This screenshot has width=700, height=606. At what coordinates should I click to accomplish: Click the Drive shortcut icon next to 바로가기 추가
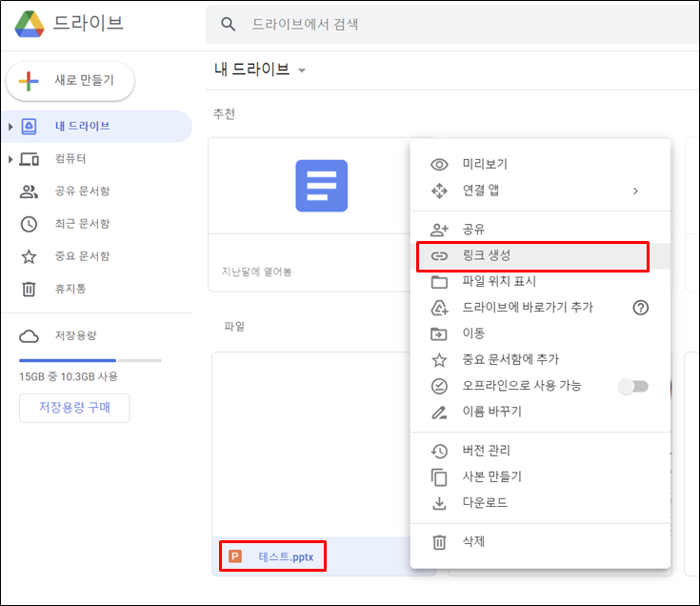(439, 308)
